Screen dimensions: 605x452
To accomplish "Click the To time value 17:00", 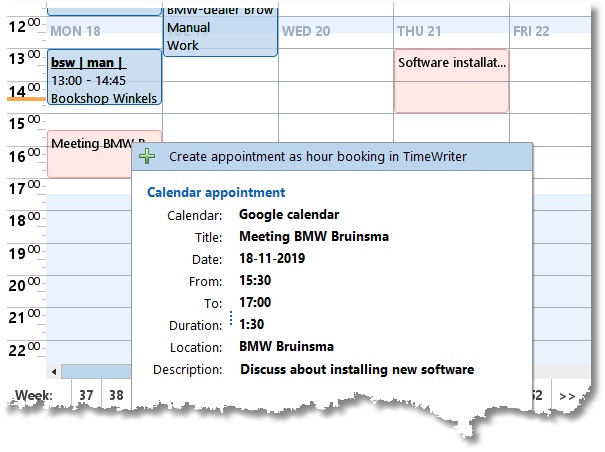I will pos(255,302).
